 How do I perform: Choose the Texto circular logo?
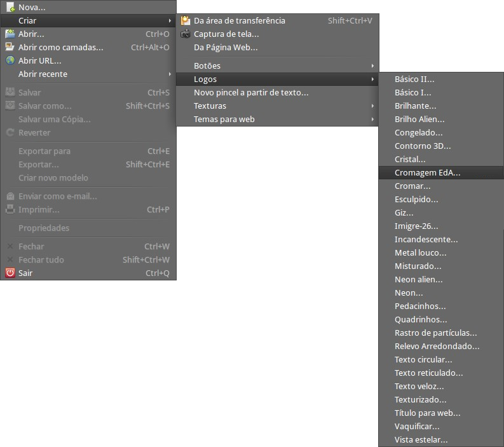tap(423, 359)
